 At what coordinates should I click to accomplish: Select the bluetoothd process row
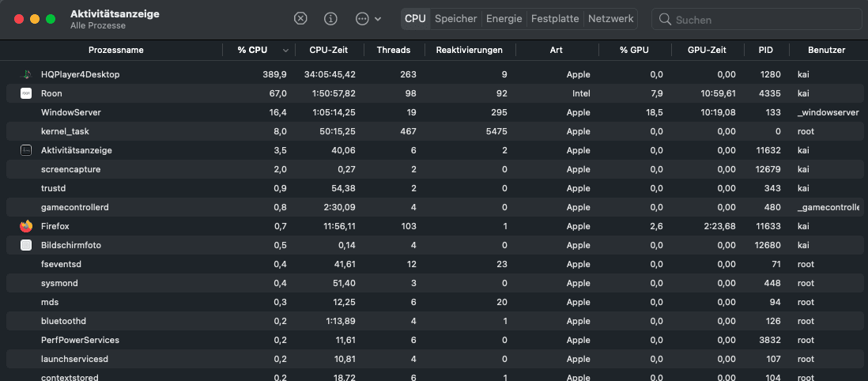[x=434, y=321]
